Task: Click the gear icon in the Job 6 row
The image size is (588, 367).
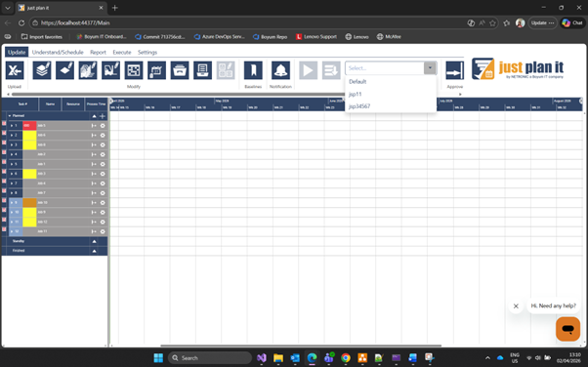Action: tap(103, 135)
